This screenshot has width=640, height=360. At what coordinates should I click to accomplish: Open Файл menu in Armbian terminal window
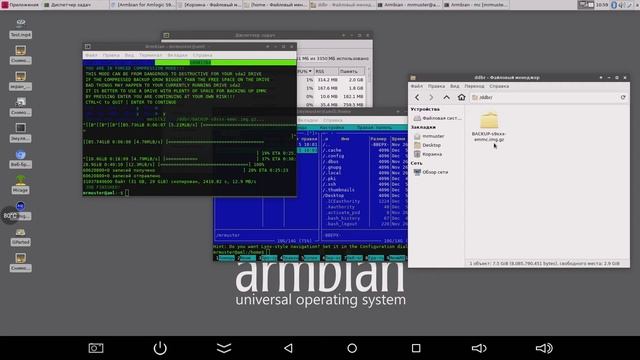click(91, 55)
